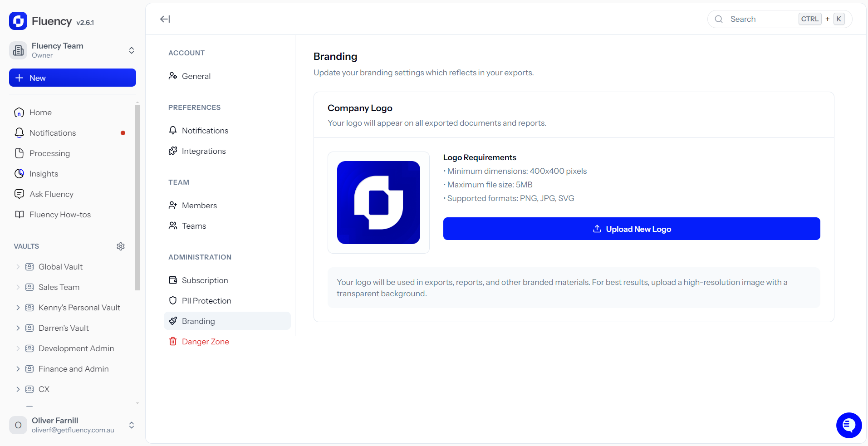The height and width of the screenshot is (446, 868).
Task: Click the New button
Action: (73, 78)
